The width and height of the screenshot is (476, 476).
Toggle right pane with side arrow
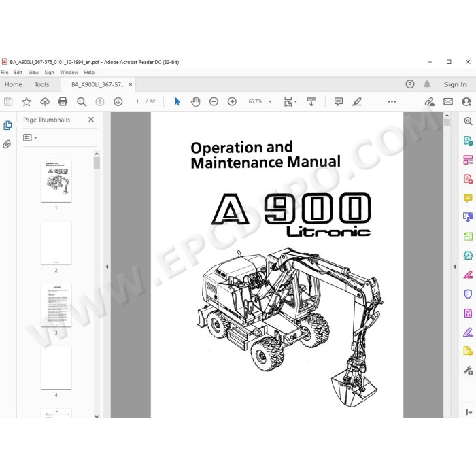(454, 267)
